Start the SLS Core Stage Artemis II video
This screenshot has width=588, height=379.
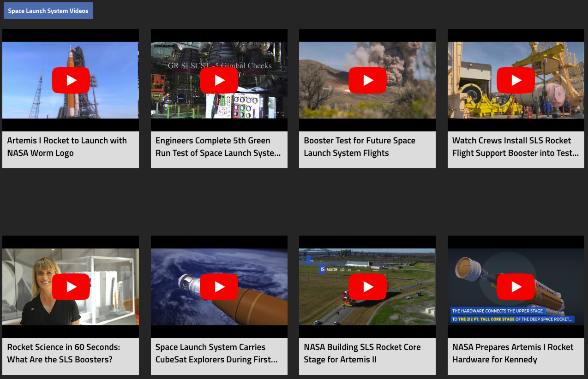(367, 287)
